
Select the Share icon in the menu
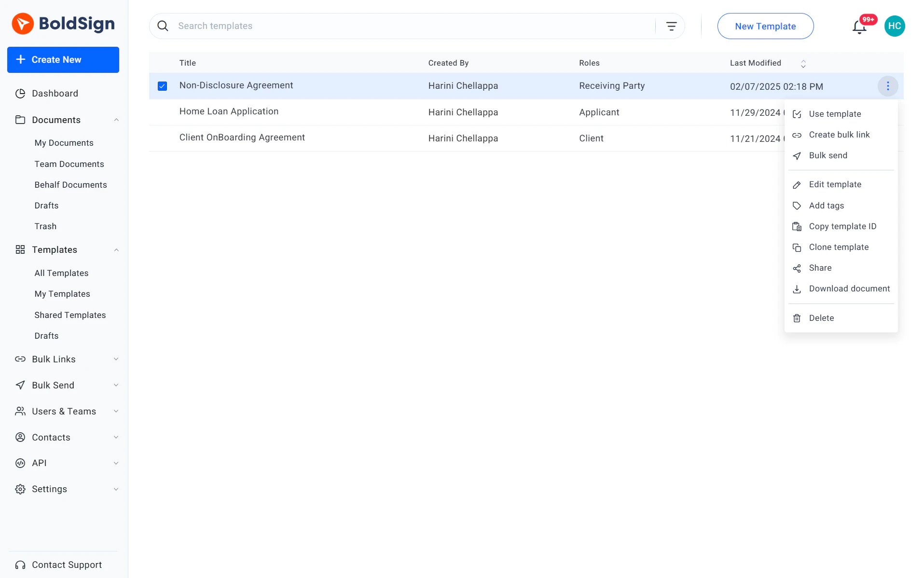point(798,268)
